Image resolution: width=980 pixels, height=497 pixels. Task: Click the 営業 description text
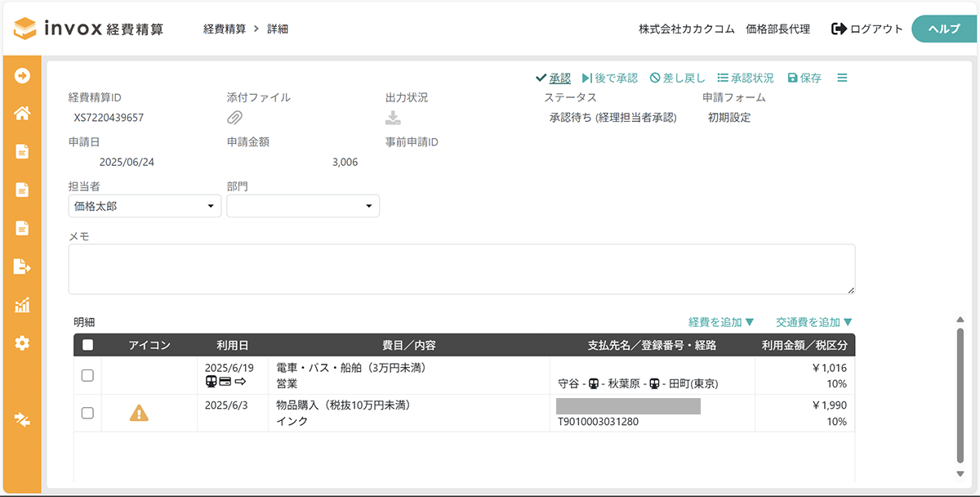pos(287,383)
